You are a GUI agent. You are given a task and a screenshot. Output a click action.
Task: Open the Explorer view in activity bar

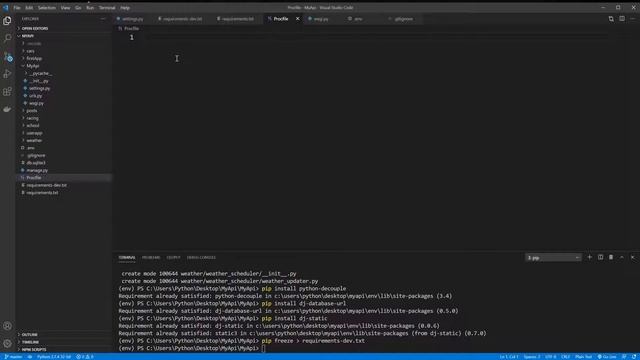pos(7,21)
